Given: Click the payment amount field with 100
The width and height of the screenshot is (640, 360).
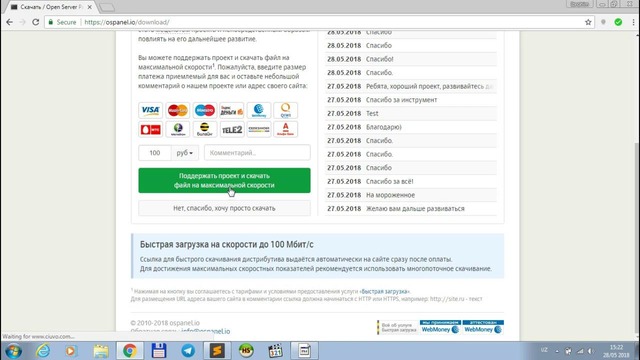Looking at the screenshot, I should click(x=155, y=153).
